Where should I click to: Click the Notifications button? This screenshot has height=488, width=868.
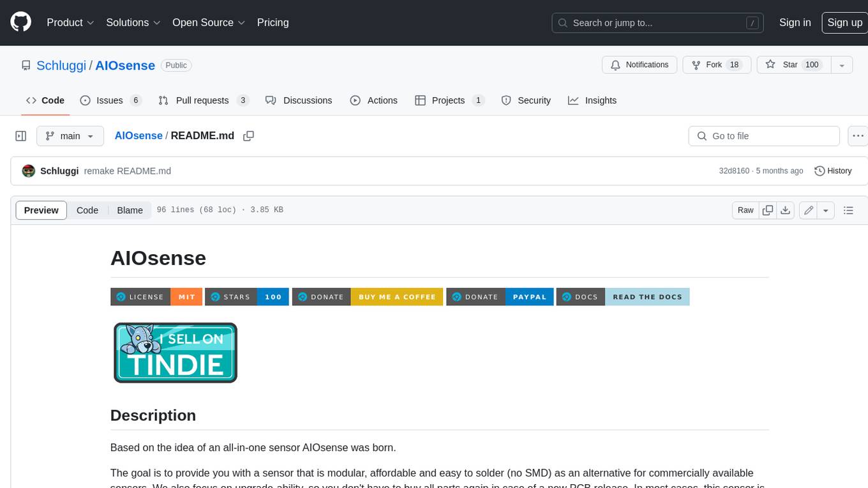640,65
